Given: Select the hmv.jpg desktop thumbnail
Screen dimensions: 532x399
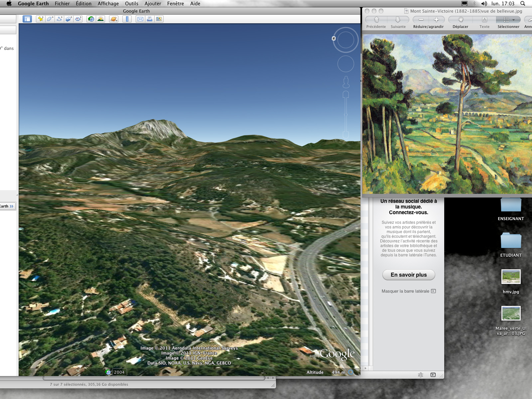Looking at the screenshot, I should pos(511,277).
